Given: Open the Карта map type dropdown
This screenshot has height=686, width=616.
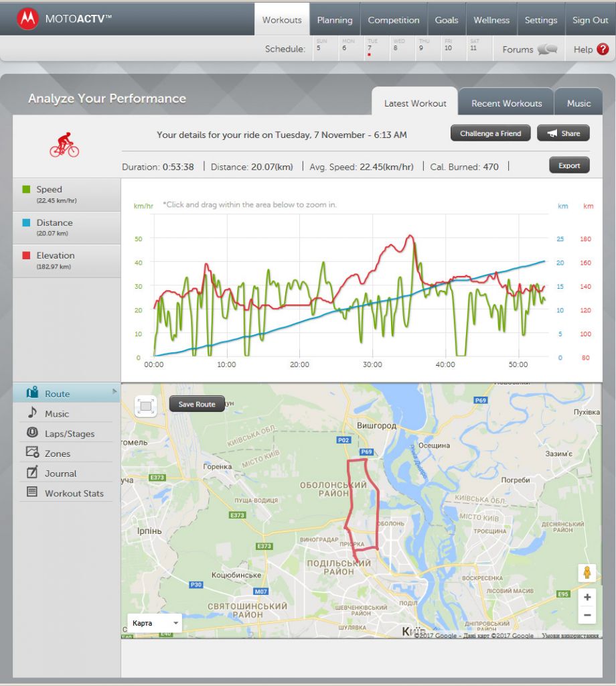Looking at the screenshot, I should (155, 623).
